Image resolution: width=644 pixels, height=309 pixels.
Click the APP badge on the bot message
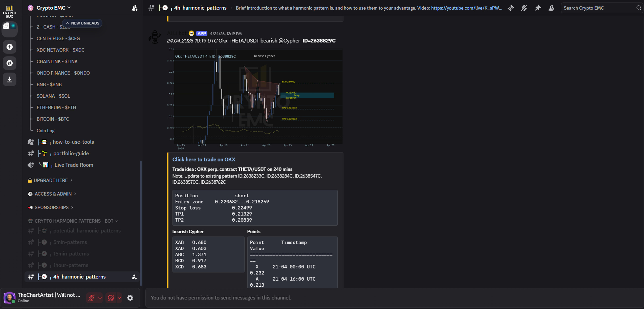[x=202, y=33]
